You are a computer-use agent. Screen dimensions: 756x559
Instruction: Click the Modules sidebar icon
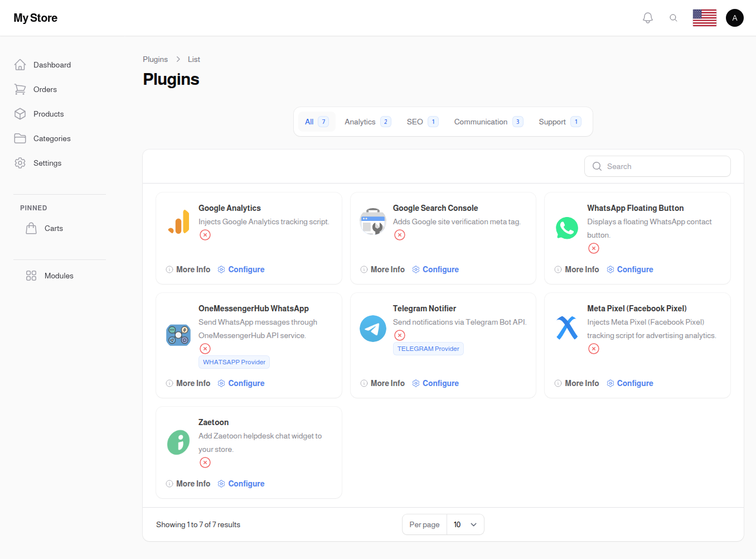(31, 275)
